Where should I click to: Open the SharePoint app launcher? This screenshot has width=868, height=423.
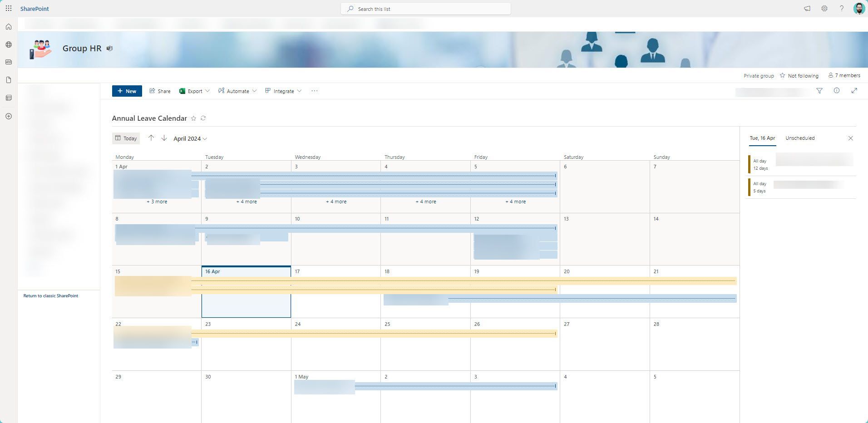pyautogui.click(x=9, y=8)
